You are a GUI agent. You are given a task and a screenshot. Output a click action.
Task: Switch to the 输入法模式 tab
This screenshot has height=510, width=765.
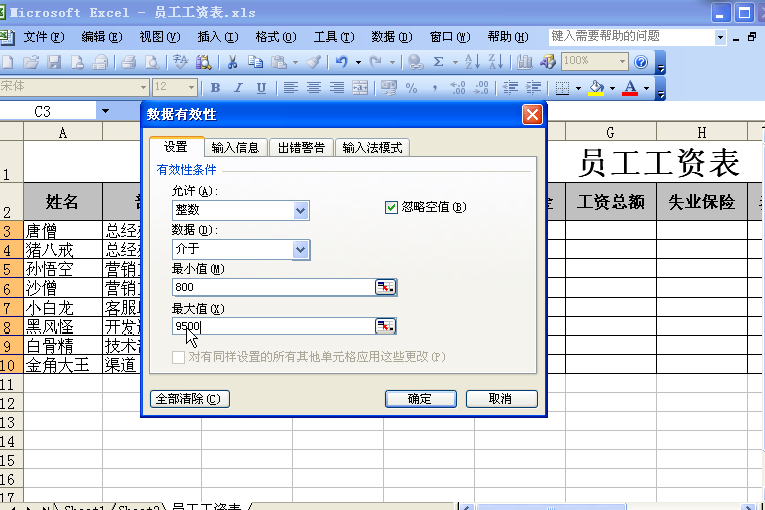coord(372,147)
